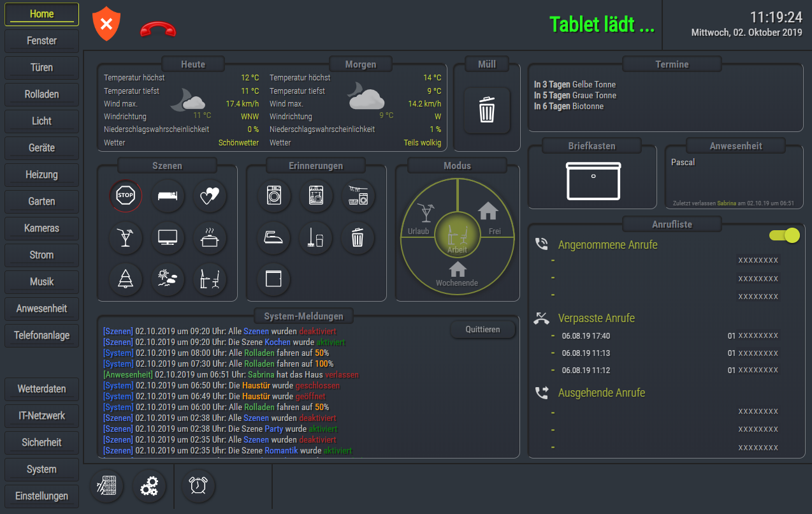
Task: Toggle the Anrufliste switch
Action: coord(785,235)
